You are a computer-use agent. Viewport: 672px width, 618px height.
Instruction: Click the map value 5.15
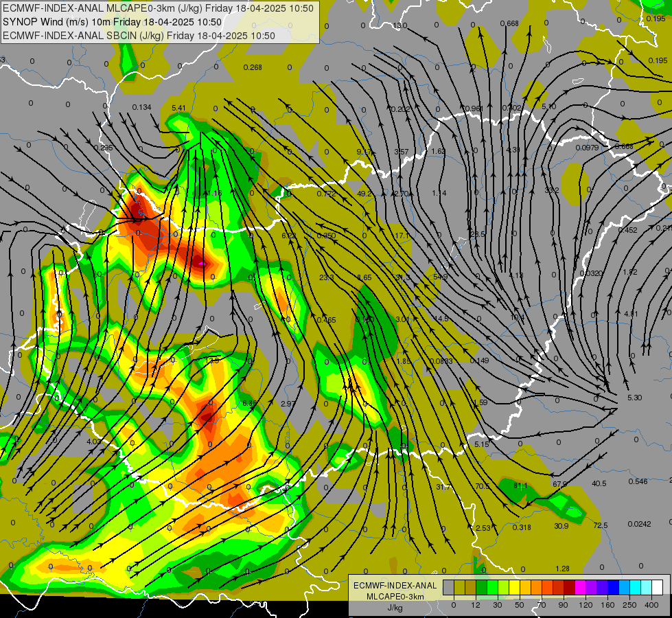[x=482, y=444]
